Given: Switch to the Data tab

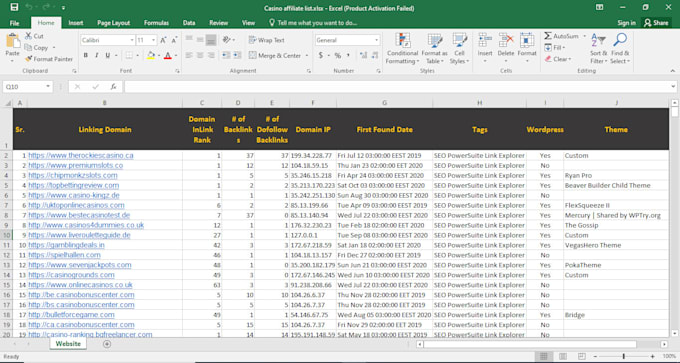Looking at the screenshot, I should [x=189, y=23].
